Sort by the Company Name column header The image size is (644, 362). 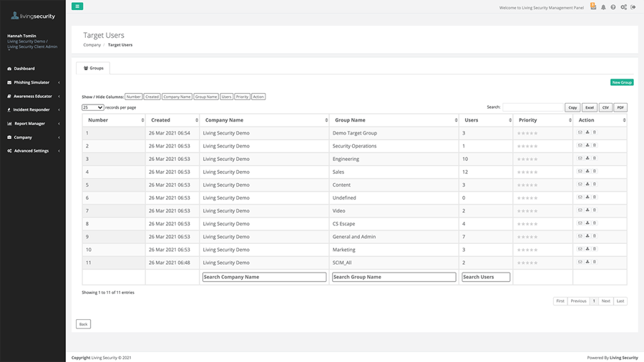point(264,120)
